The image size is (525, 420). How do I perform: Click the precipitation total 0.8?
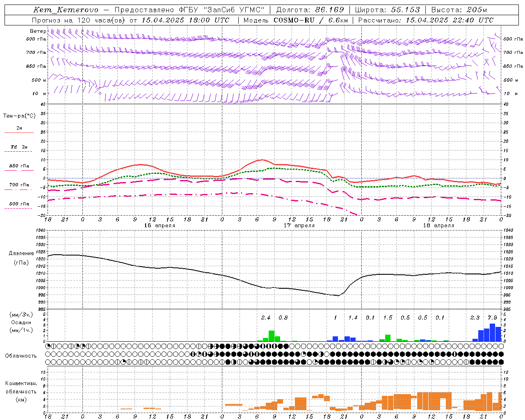(283, 318)
